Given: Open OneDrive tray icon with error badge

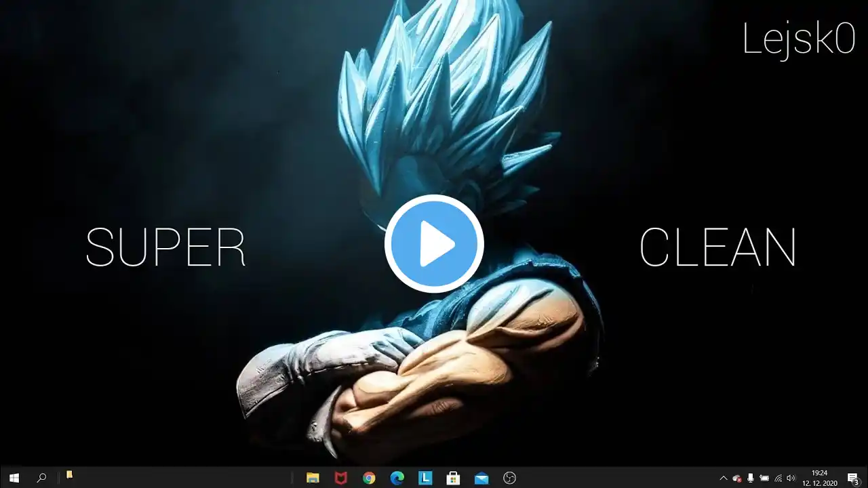Looking at the screenshot, I should (737, 478).
